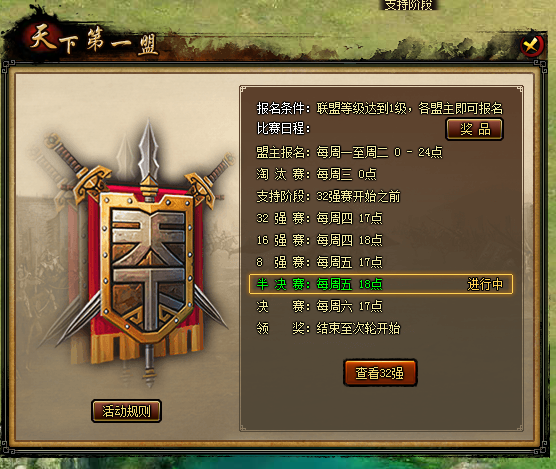Select the 盟主报名 registration schedule line
556x469 pixels.
[x=349, y=152]
